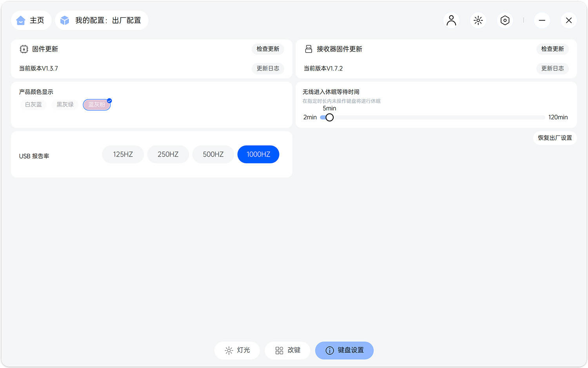
Task: Open 我的配置 profile selector
Action: click(x=102, y=20)
